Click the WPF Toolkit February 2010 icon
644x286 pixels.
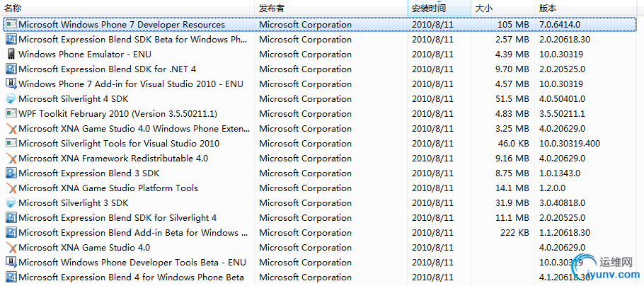click(x=11, y=113)
